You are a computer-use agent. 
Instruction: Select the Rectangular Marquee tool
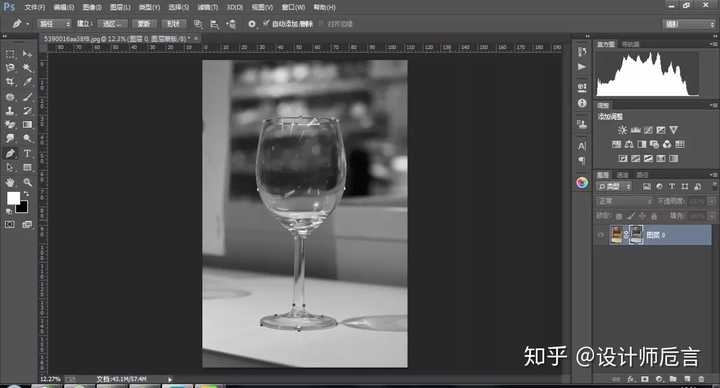tap(10, 54)
